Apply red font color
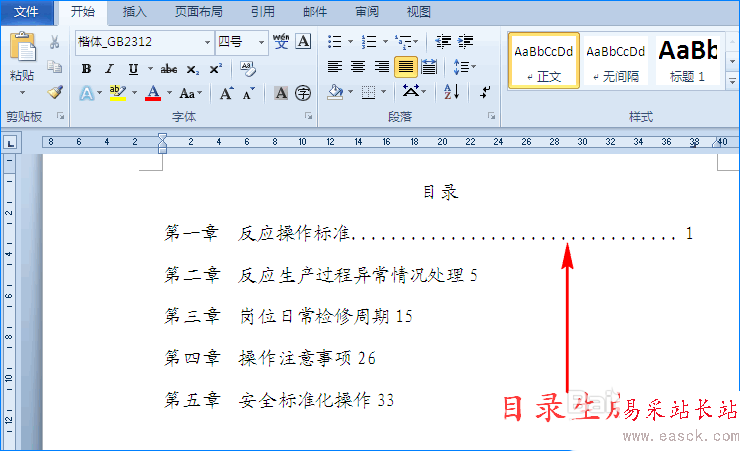Screen dimensions: 740x451 point(153,92)
